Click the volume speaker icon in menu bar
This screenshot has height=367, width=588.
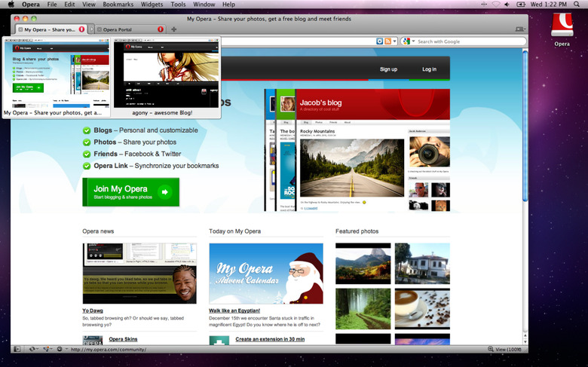click(x=507, y=5)
